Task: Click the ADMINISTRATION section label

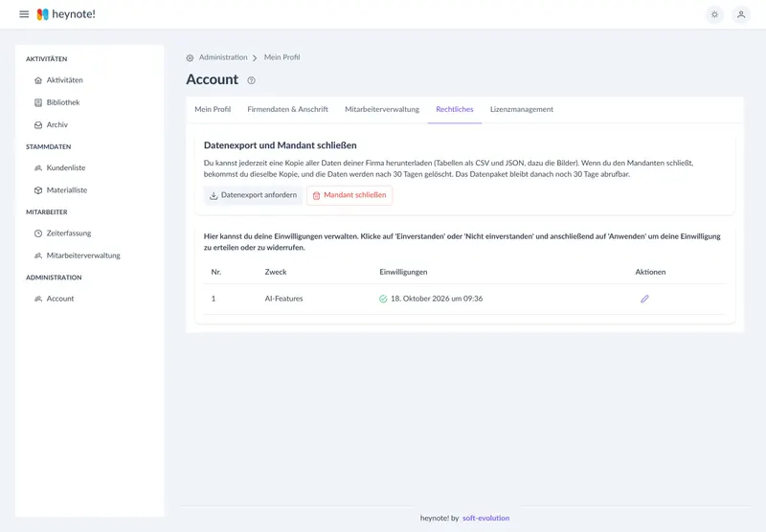Action: 54,277
